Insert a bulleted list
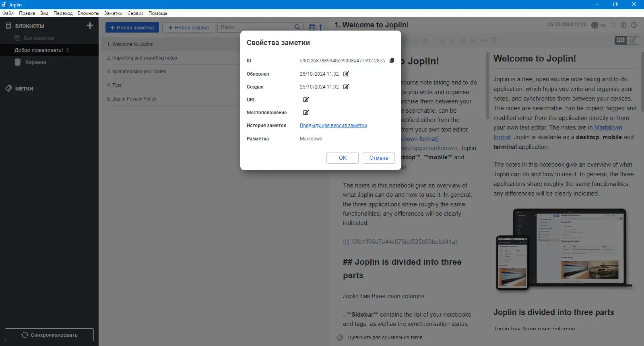This screenshot has width=644, height=346. [x=442, y=41]
